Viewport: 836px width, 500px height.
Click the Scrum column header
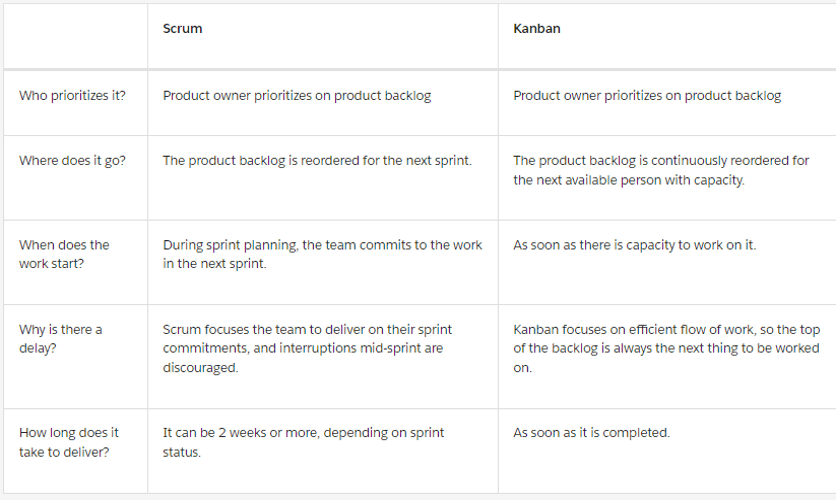[183, 29]
